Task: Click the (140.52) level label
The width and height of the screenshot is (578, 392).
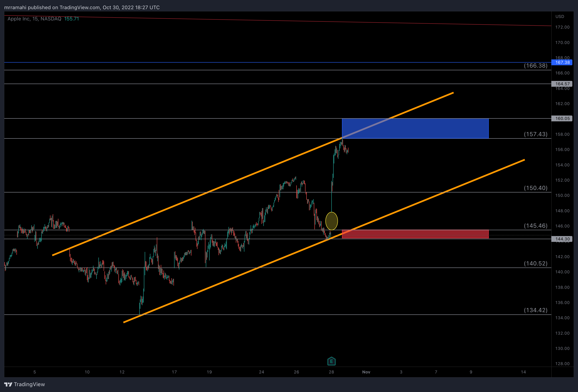Action: tap(535, 264)
